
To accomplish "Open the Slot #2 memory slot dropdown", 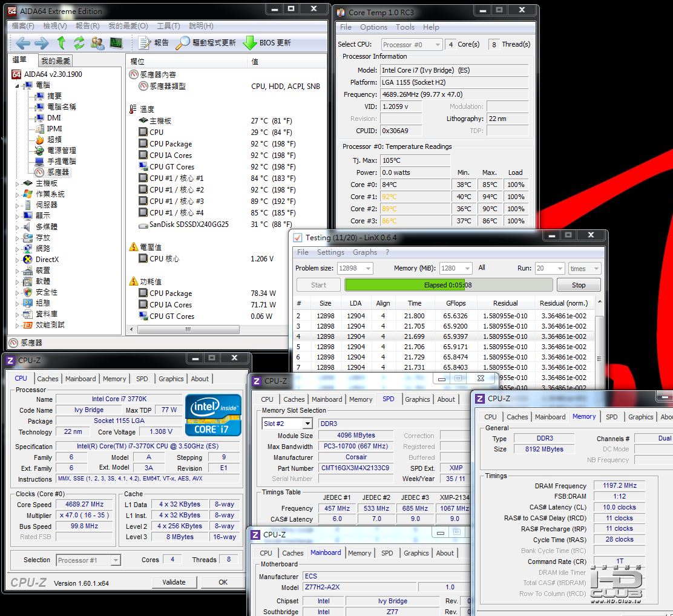I will (x=287, y=424).
